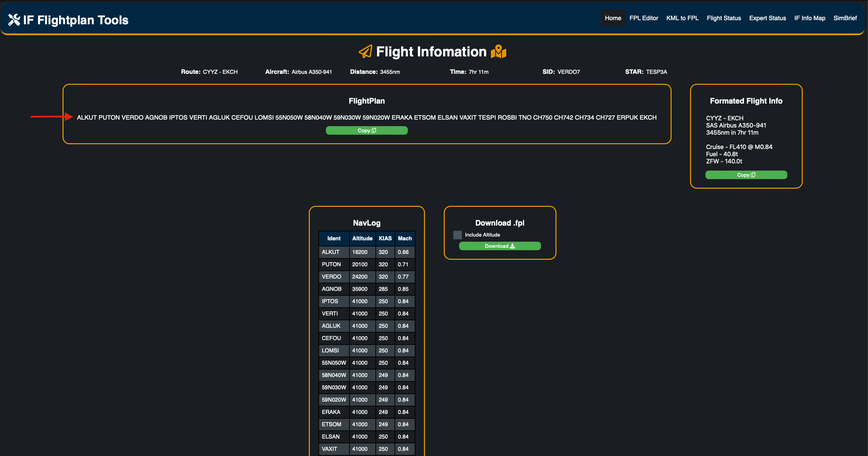Enable the Include Altitude checkbox
The image size is (868, 456).
[457, 235]
